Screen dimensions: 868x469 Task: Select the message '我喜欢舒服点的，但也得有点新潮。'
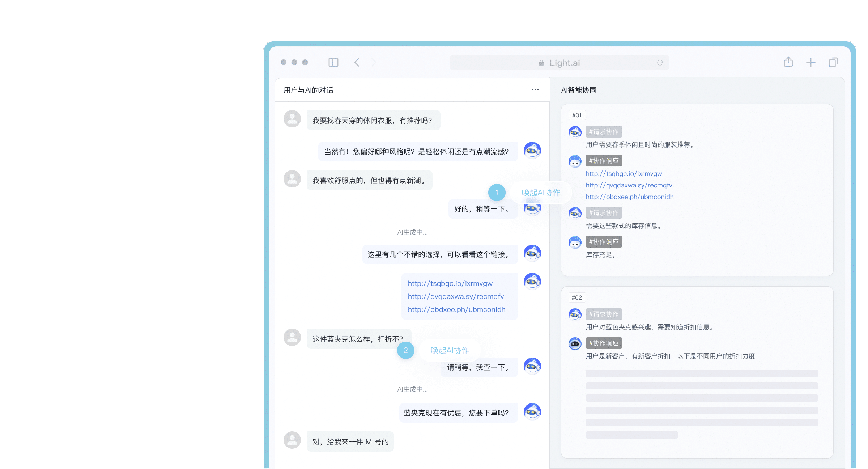click(x=370, y=180)
